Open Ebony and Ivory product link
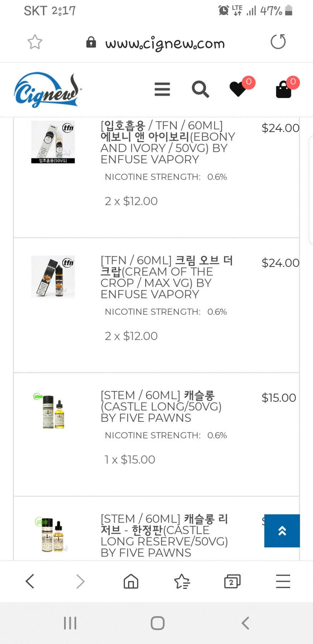Image resolution: width=313 pixels, height=644 pixels. pos(167,142)
